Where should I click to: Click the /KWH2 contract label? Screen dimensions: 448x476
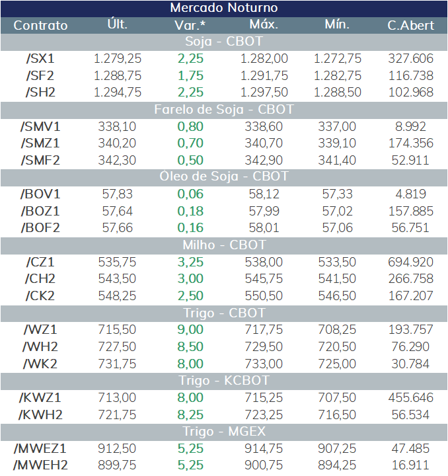(x=40, y=415)
